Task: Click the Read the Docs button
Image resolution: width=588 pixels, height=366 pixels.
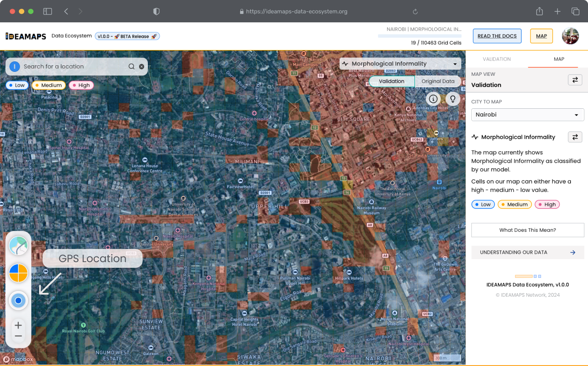Action: click(497, 36)
